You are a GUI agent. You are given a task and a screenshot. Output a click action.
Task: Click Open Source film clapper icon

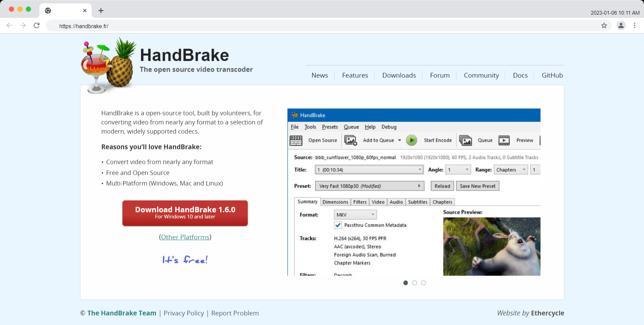tap(296, 140)
